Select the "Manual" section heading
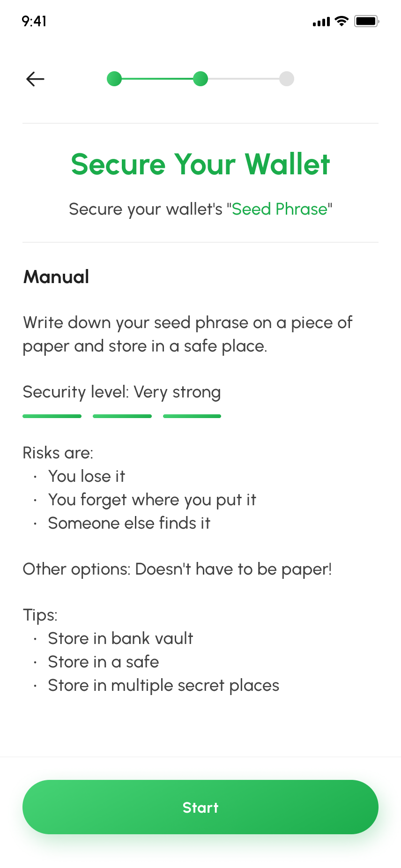Viewport: 401px width, 868px height. pos(56,277)
